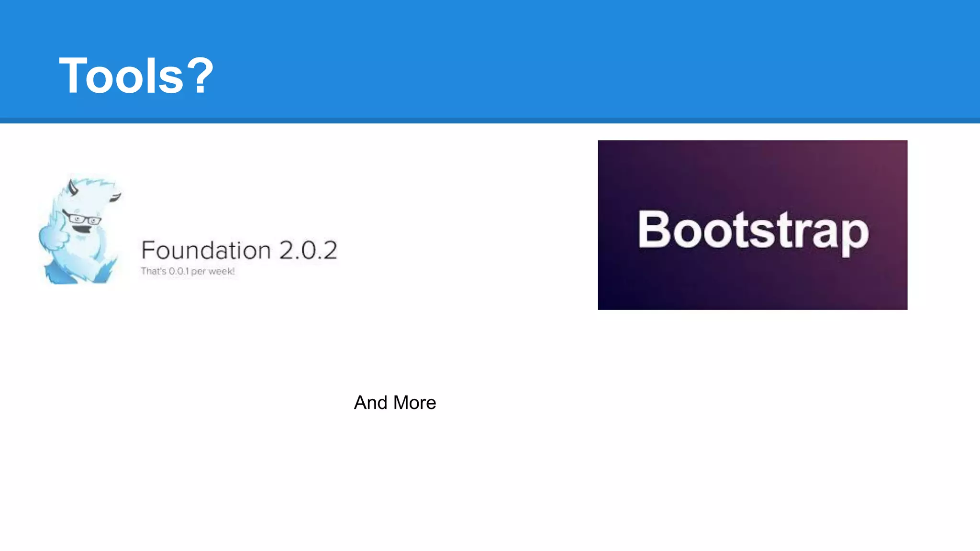Click the yeti's black glasses
This screenshot has height=551, width=980.
tap(82, 219)
